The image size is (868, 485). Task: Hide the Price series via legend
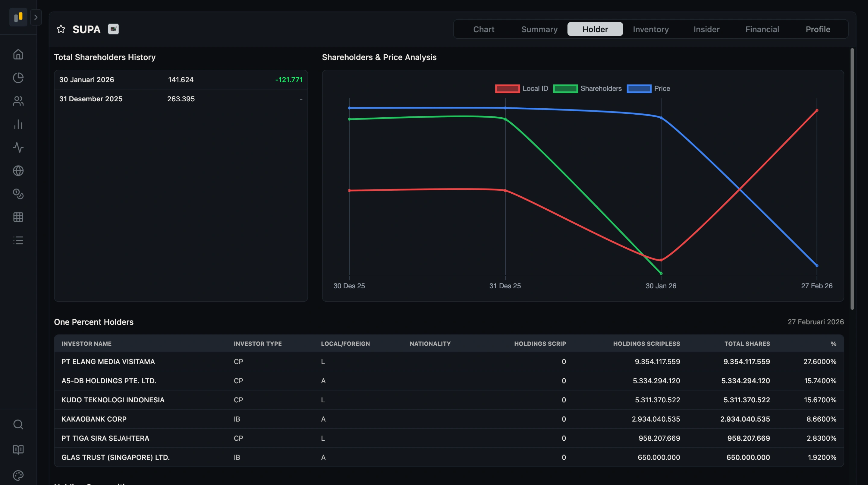point(648,89)
